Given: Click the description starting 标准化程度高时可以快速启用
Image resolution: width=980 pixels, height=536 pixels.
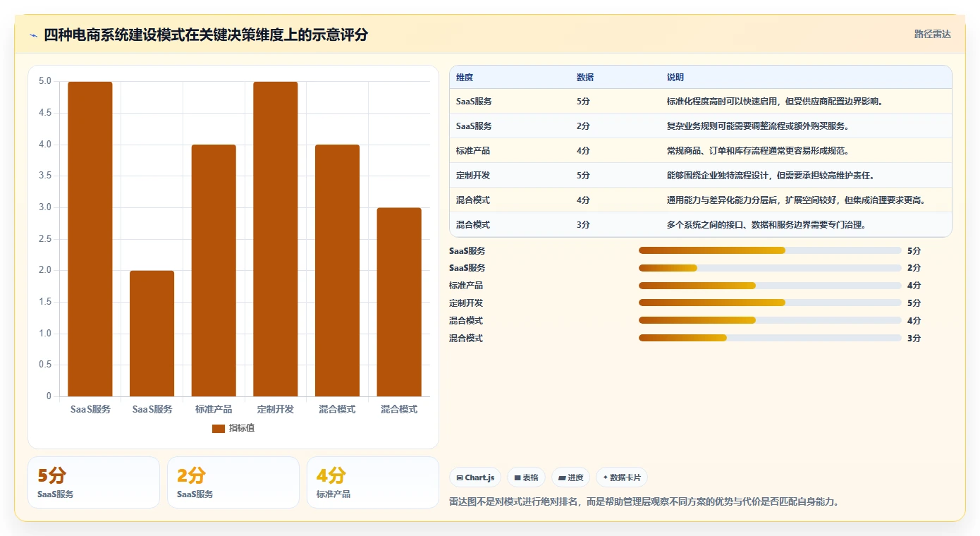Looking at the screenshot, I should pyautogui.click(x=775, y=102).
